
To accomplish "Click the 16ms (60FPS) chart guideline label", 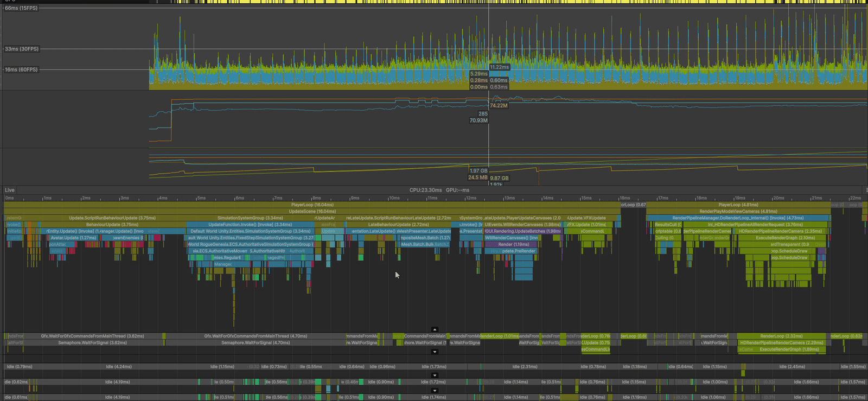I will coord(22,69).
